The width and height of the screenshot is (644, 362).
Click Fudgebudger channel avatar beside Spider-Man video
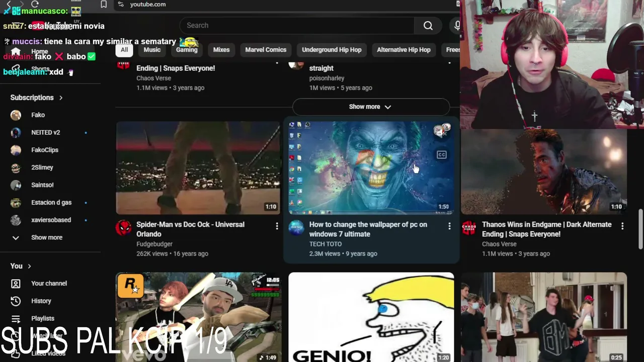[123, 228]
